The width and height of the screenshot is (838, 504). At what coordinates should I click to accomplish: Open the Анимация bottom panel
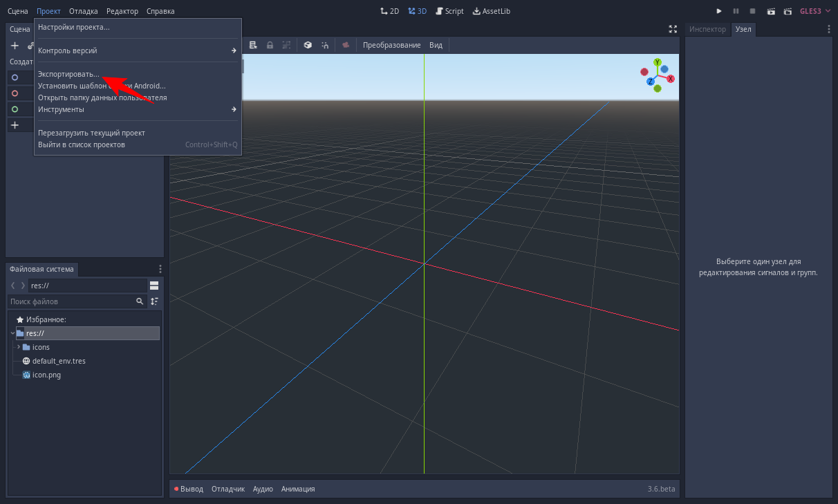tap(298, 489)
